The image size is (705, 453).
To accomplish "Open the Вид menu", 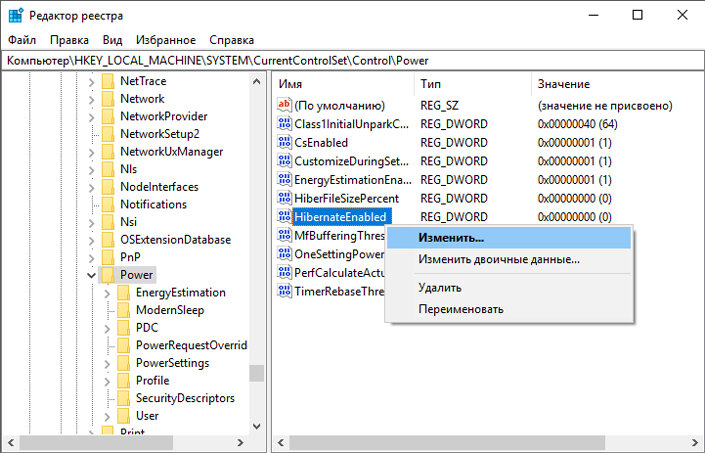I will 112,40.
